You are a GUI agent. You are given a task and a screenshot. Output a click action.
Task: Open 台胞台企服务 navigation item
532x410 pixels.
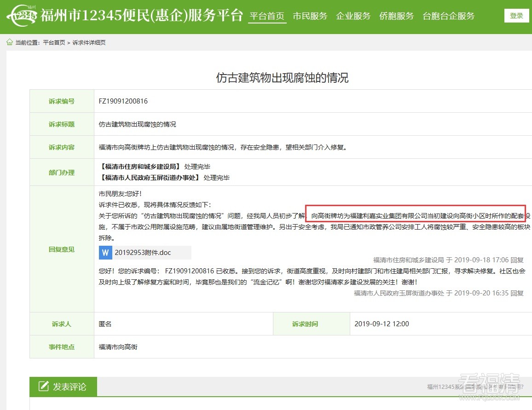449,16
